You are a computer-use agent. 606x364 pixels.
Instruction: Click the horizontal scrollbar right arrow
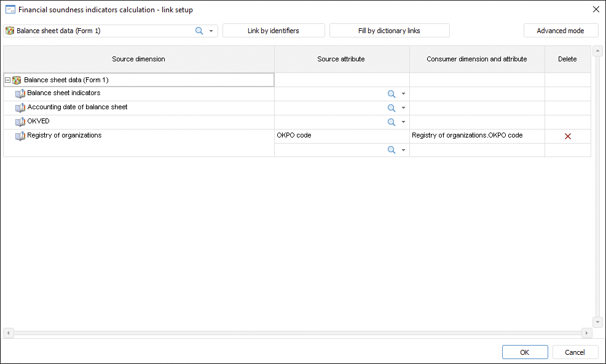pyautogui.click(x=586, y=333)
